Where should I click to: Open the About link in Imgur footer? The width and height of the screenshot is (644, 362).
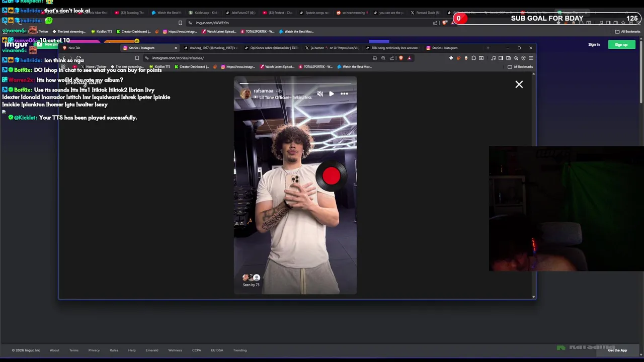coord(54,350)
